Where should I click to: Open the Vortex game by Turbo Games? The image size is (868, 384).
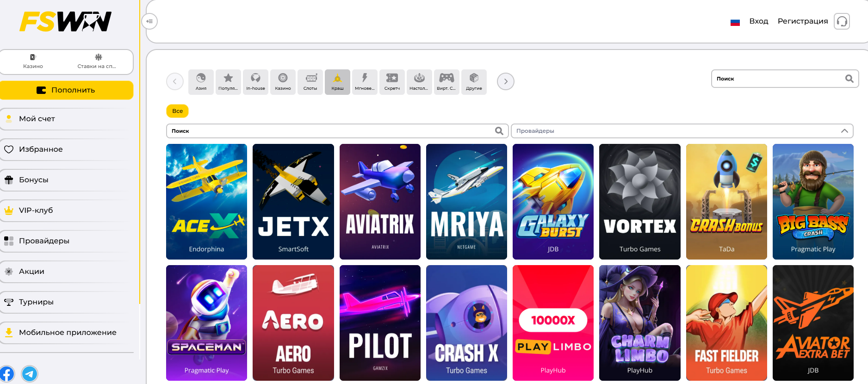click(x=640, y=202)
